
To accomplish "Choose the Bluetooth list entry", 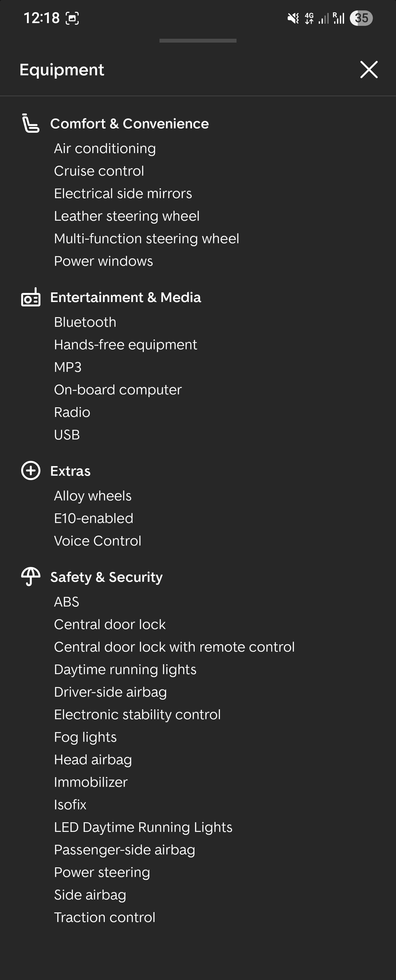I will point(85,322).
